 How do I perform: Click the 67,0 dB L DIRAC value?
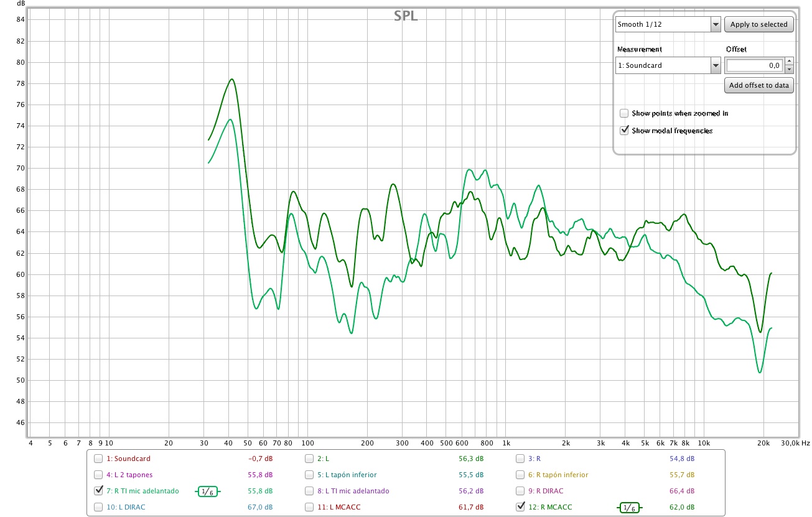[260, 507]
